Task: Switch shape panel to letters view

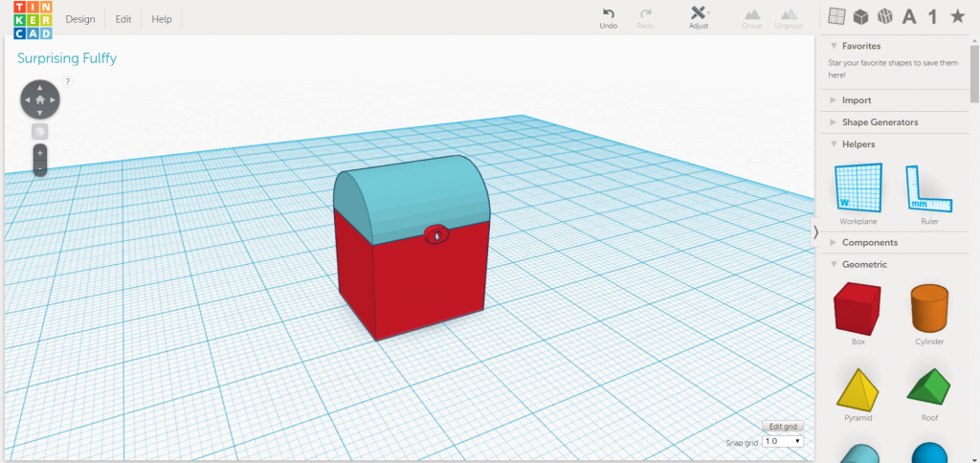Action: (909, 16)
